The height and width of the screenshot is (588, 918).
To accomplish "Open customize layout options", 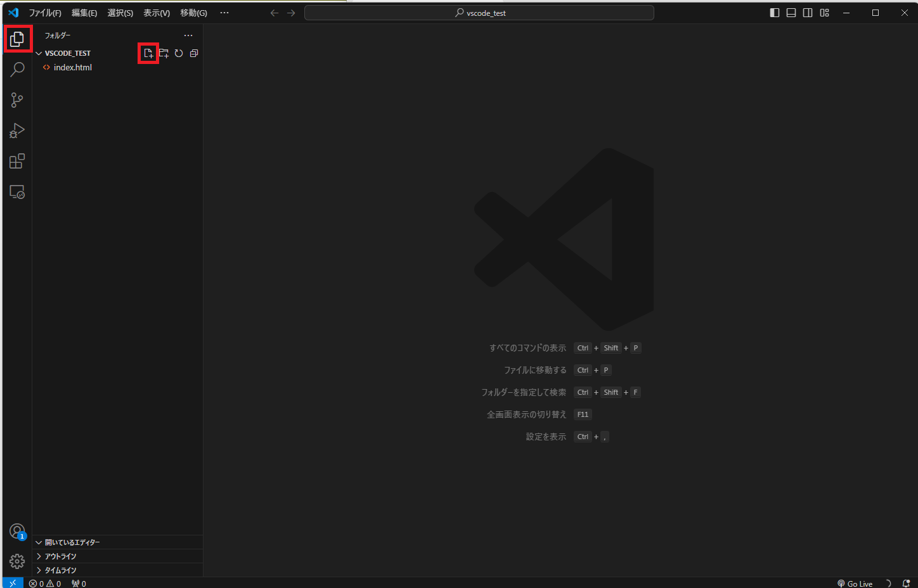I will [x=824, y=13].
